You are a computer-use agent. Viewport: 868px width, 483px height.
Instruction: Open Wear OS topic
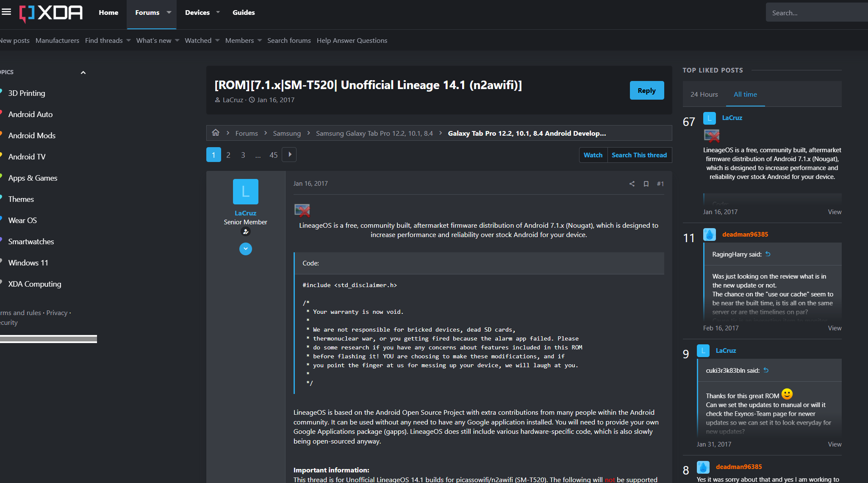[x=22, y=221]
